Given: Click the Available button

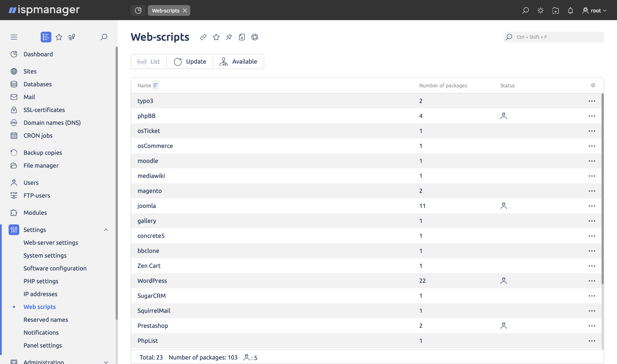Looking at the screenshot, I should 239,62.
